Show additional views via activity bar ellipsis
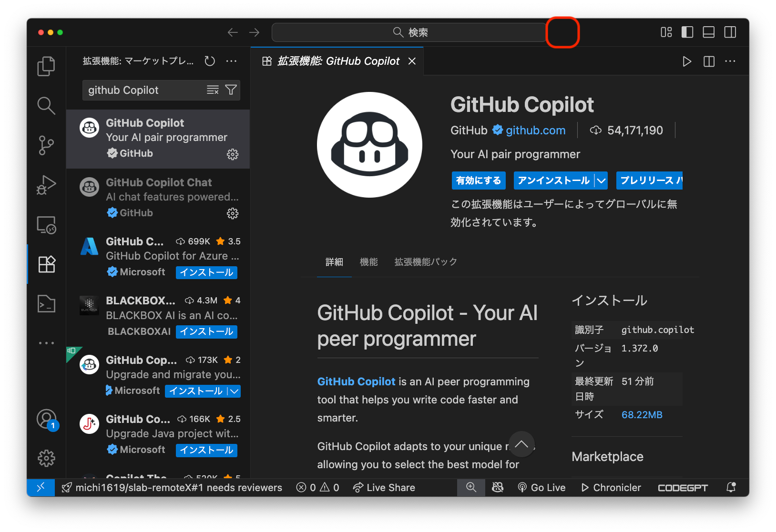This screenshot has width=776, height=532. point(46,343)
